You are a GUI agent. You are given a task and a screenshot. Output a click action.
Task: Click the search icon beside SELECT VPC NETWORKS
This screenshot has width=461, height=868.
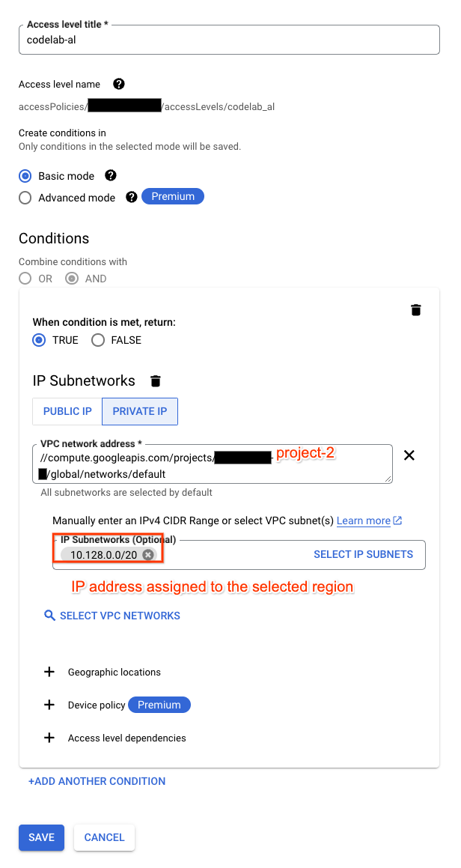coord(49,615)
